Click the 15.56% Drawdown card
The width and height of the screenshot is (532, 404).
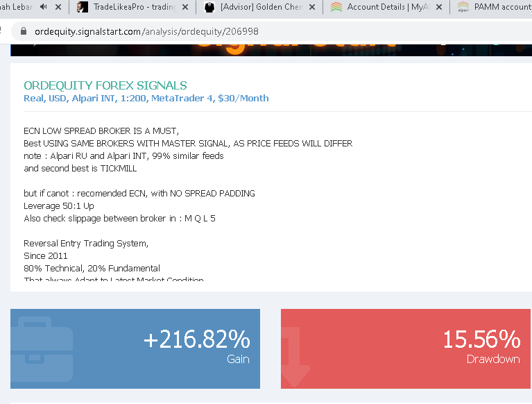tap(406, 348)
